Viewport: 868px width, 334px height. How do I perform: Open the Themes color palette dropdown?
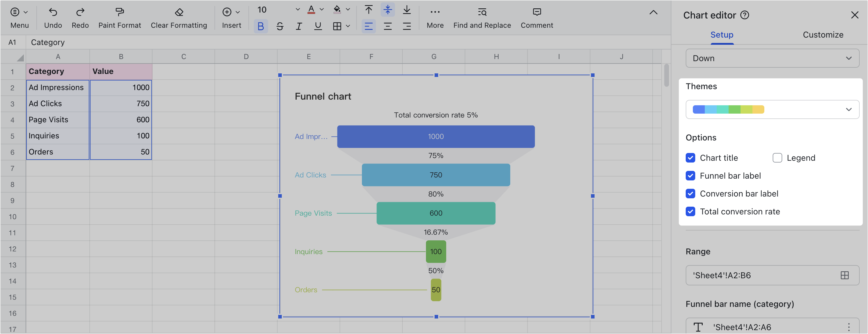(x=772, y=109)
